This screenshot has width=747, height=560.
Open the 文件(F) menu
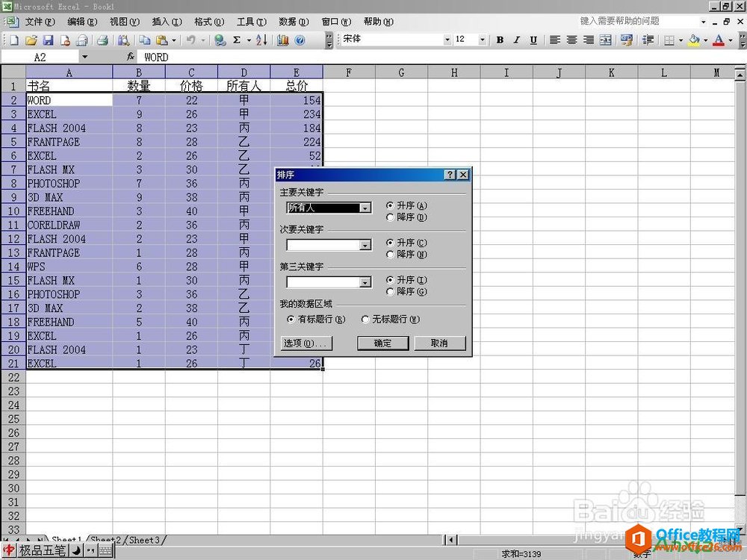click(40, 22)
